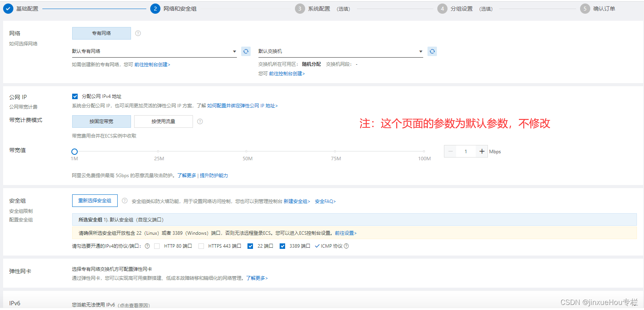Select 按固定带宽 billing mode
This screenshot has width=644, height=310.
coord(102,121)
